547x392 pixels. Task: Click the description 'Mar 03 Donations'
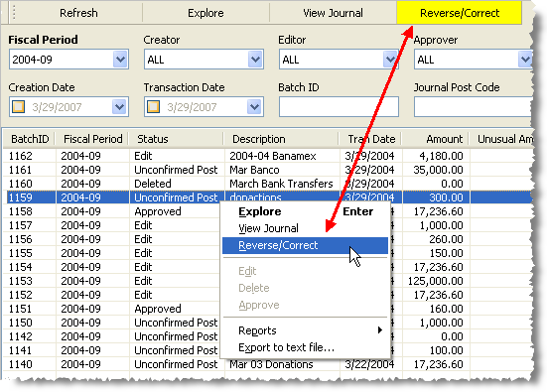pos(271,364)
